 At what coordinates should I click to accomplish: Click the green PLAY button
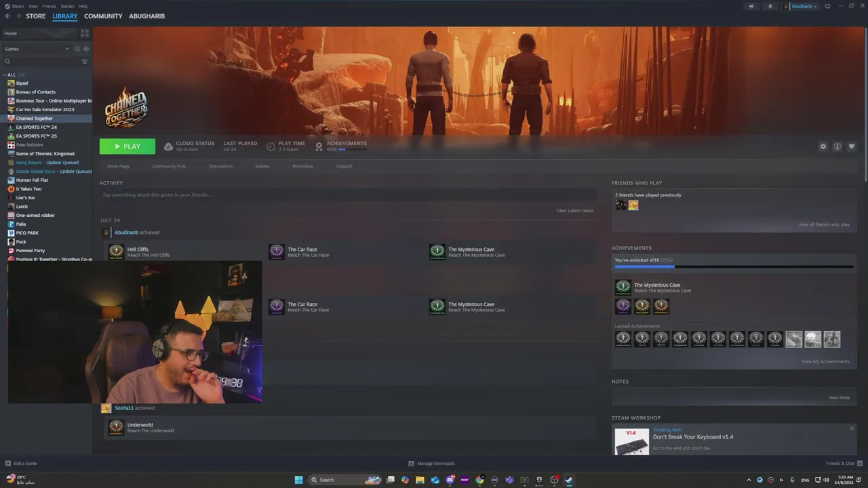point(127,146)
